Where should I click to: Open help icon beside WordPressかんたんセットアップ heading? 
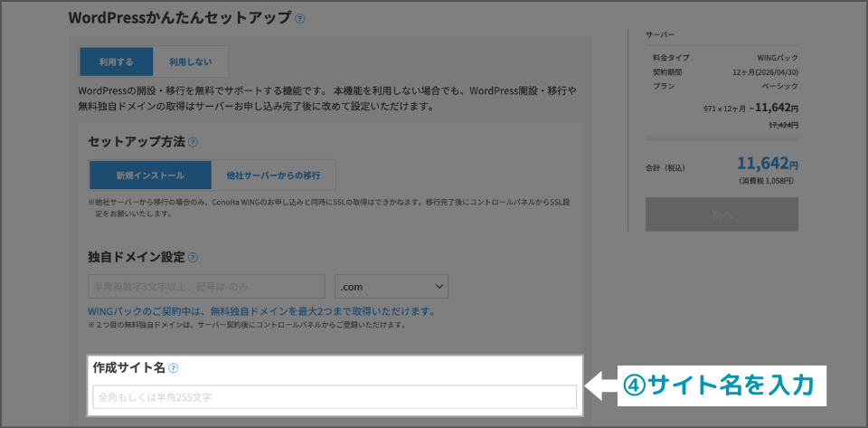click(x=299, y=19)
